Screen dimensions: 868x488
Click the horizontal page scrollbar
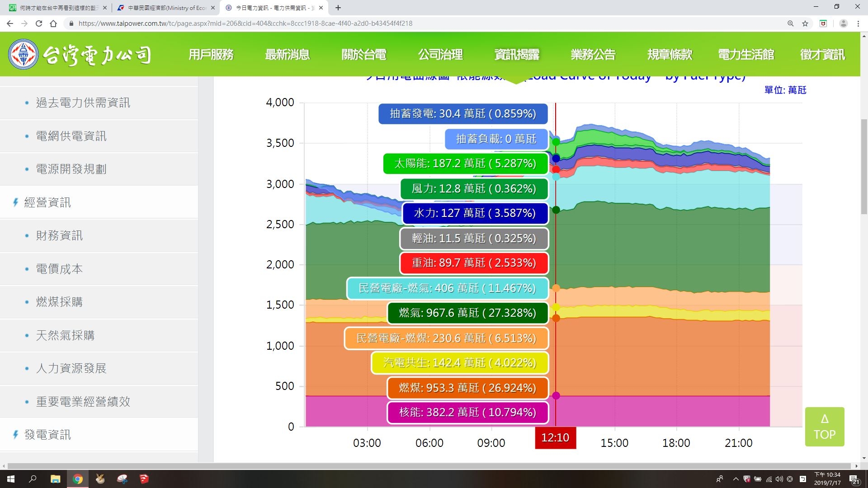pos(429,466)
